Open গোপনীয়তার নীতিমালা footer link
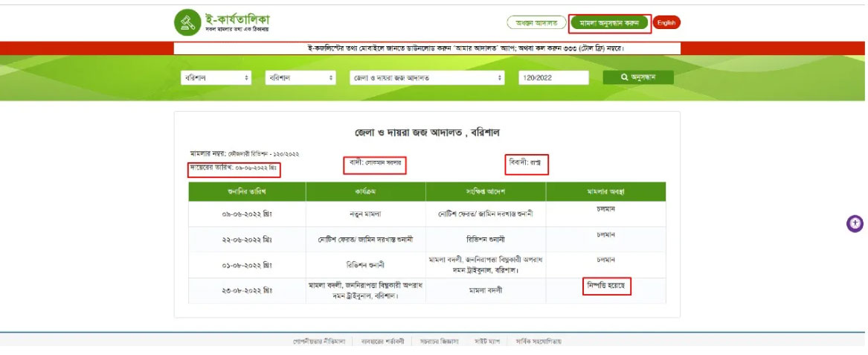This screenshot has height=355, width=868. 319,342
